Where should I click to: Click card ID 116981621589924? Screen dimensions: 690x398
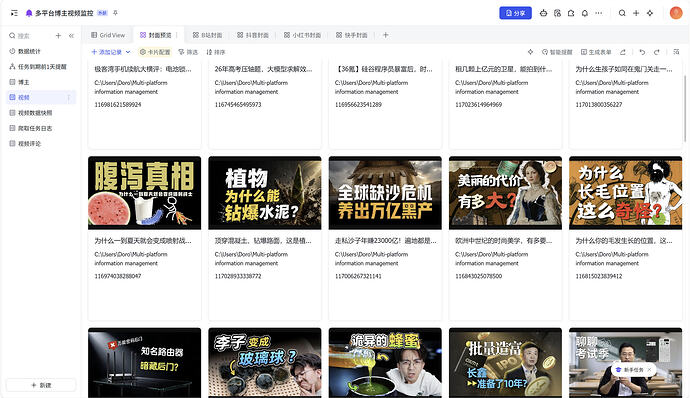118,105
